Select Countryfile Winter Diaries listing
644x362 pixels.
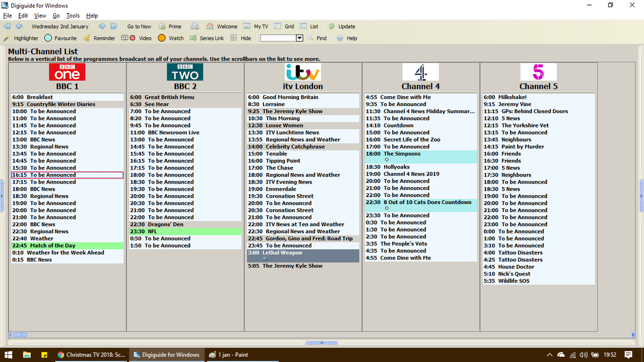point(67,105)
